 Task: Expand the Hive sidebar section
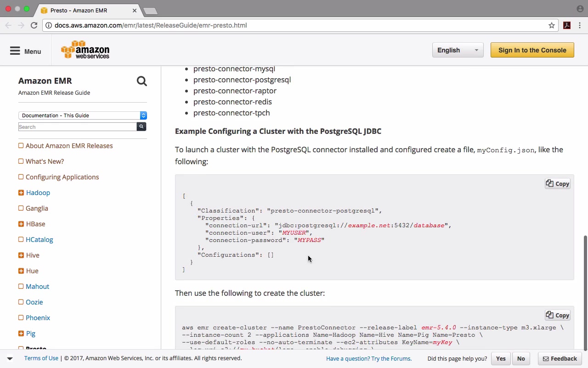[x=21, y=255]
